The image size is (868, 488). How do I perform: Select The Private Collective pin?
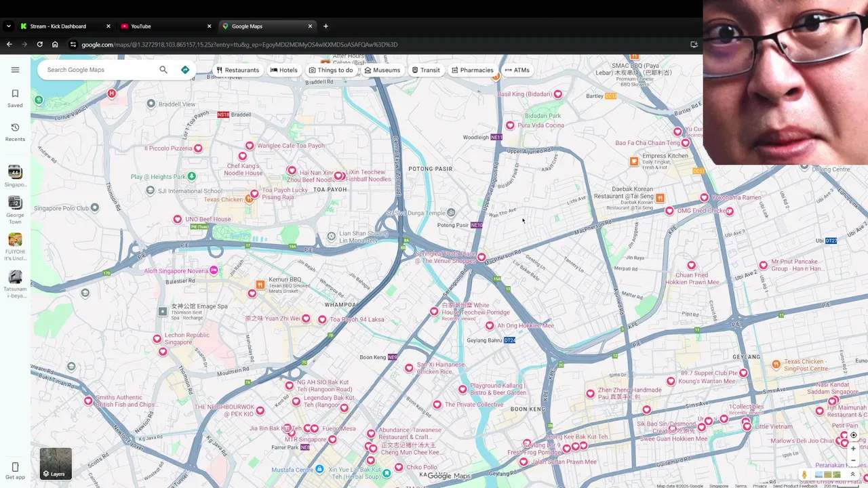pos(437,405)
